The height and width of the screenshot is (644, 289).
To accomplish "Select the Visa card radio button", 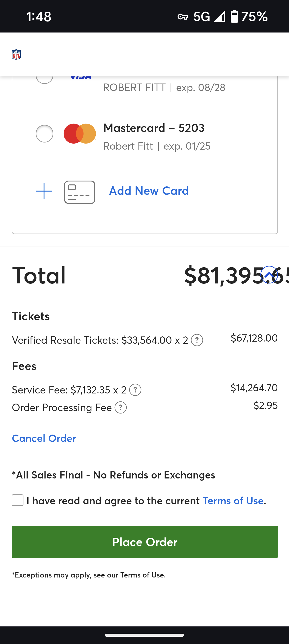I will pyautogui.click(x=45, y=78).
